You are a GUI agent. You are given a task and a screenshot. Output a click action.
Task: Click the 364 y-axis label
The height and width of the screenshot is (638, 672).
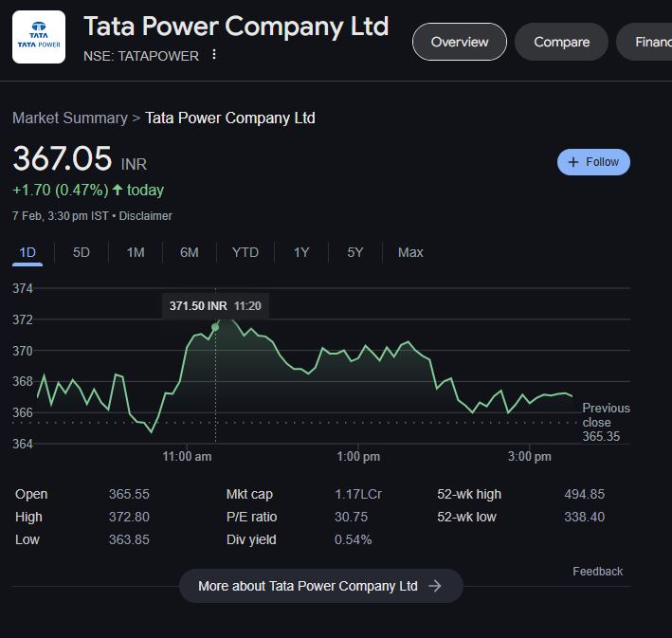point(23,444)
